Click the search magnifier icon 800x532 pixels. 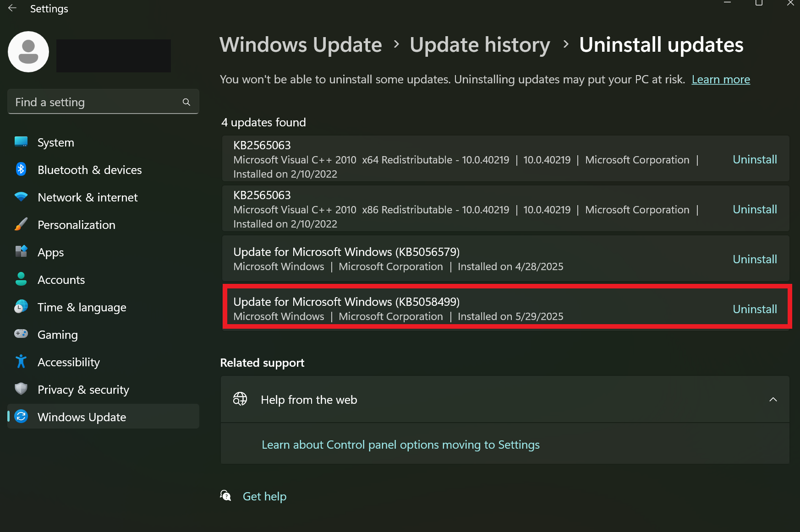[186, 102]
